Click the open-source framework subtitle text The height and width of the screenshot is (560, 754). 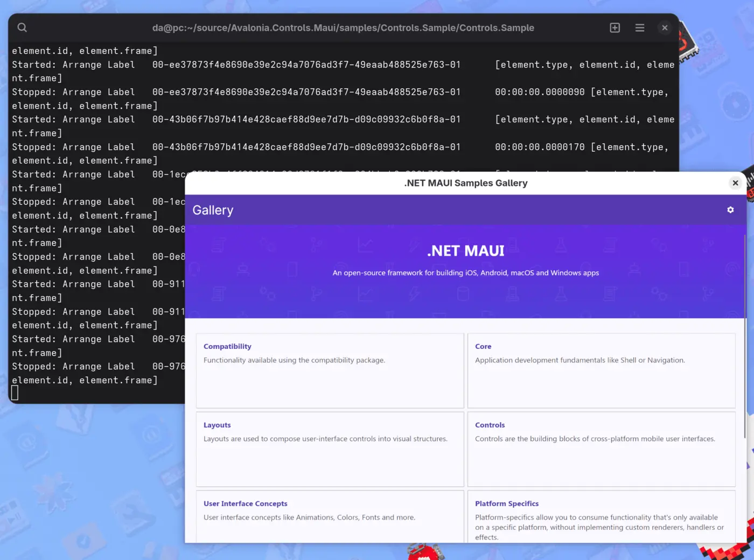pyautogui.click(x=465, y=273)
